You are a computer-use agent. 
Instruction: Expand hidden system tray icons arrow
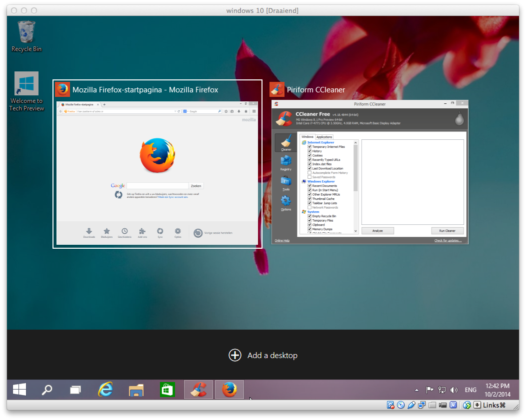point(416,390)
